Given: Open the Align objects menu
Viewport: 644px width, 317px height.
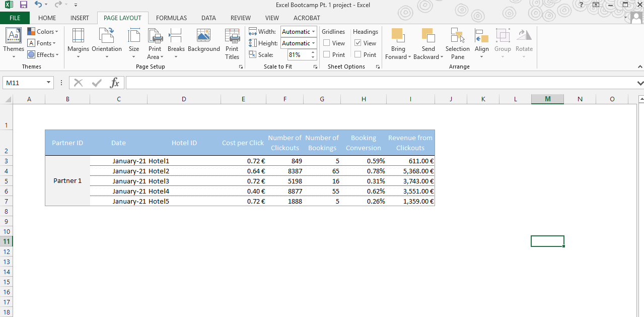Looking at the screenshot, I should click(482, 43).
